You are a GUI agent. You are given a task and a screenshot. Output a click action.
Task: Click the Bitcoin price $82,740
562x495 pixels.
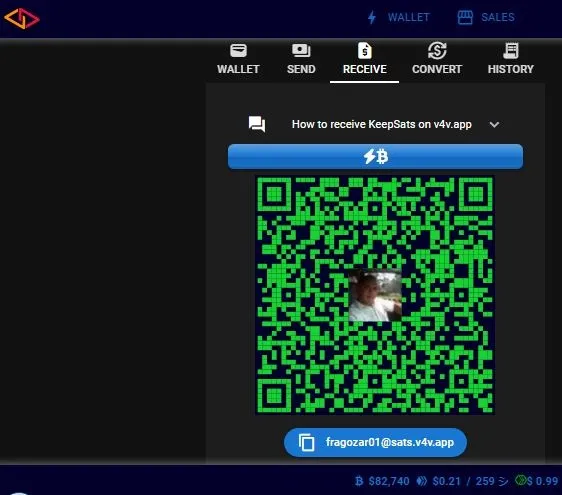(389, 481)
